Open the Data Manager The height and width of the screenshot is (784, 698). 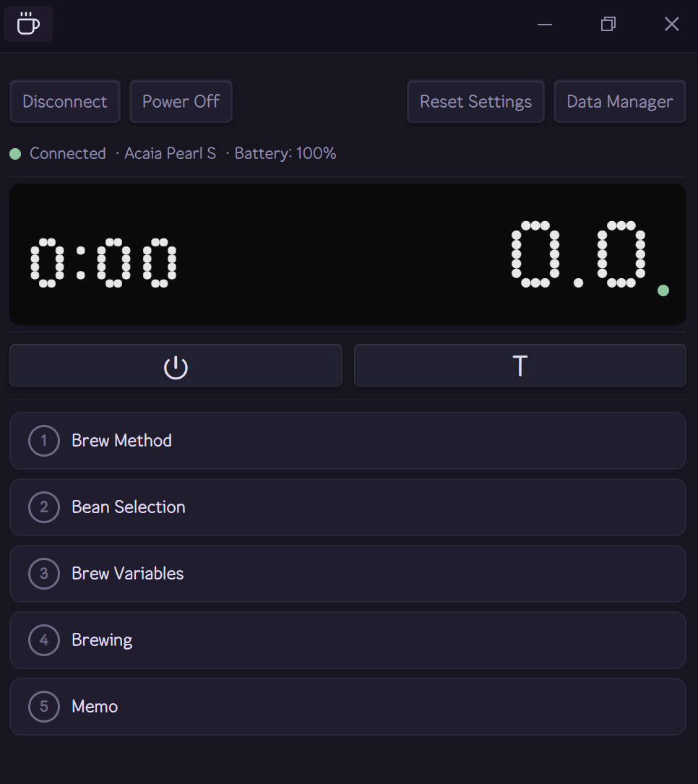pos(619,101)
